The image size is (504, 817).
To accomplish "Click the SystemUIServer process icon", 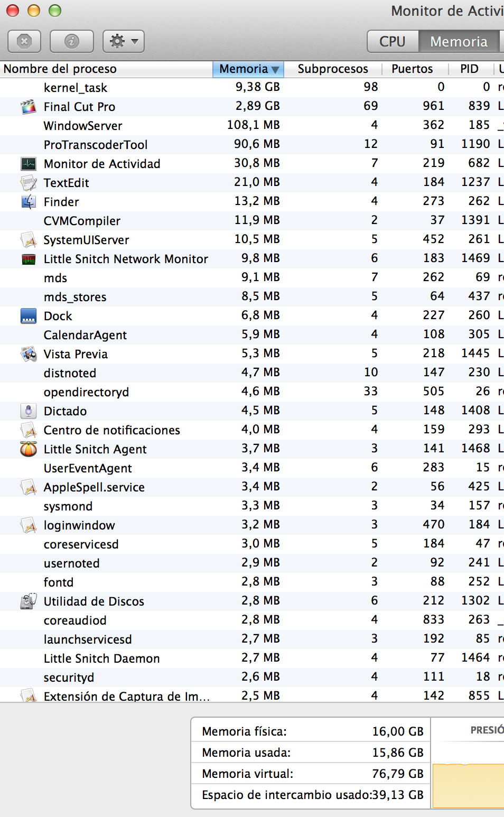I will coord(29,240).
